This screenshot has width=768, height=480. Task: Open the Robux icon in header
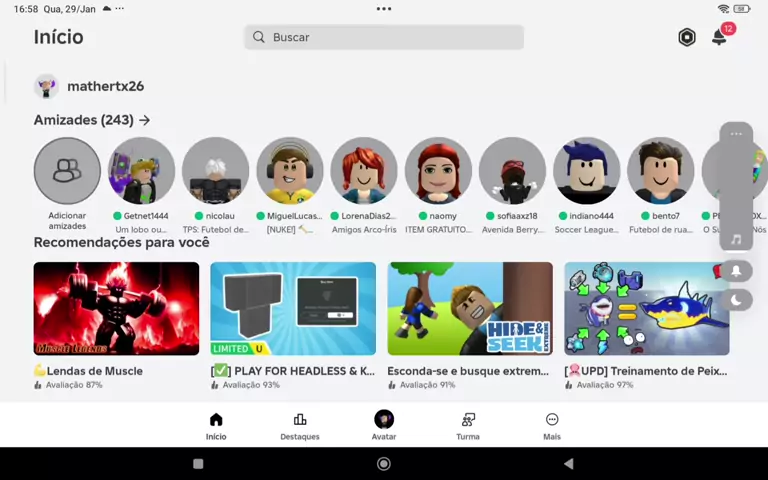[x=687, y=37]
